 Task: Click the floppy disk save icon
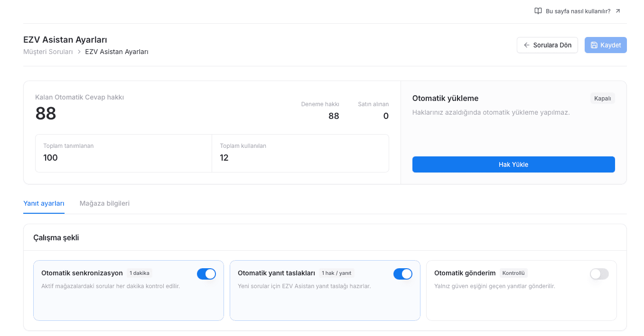(594, 45)
